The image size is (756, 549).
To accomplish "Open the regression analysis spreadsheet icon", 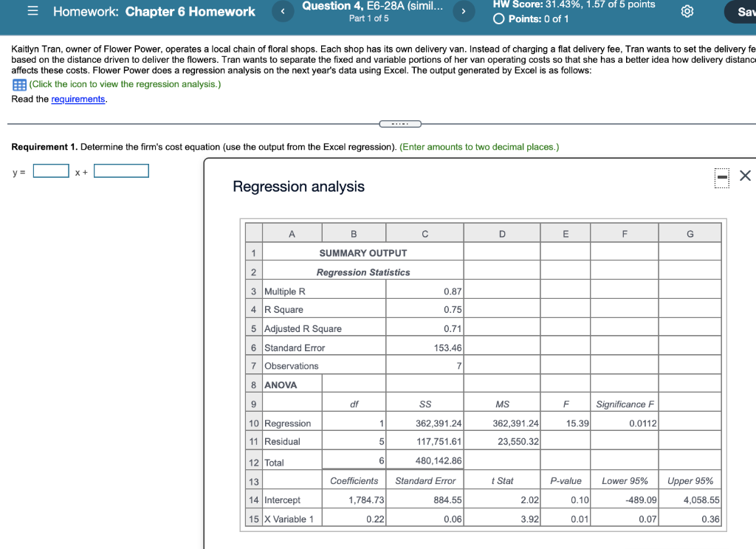I will click(x=18, y=84).
